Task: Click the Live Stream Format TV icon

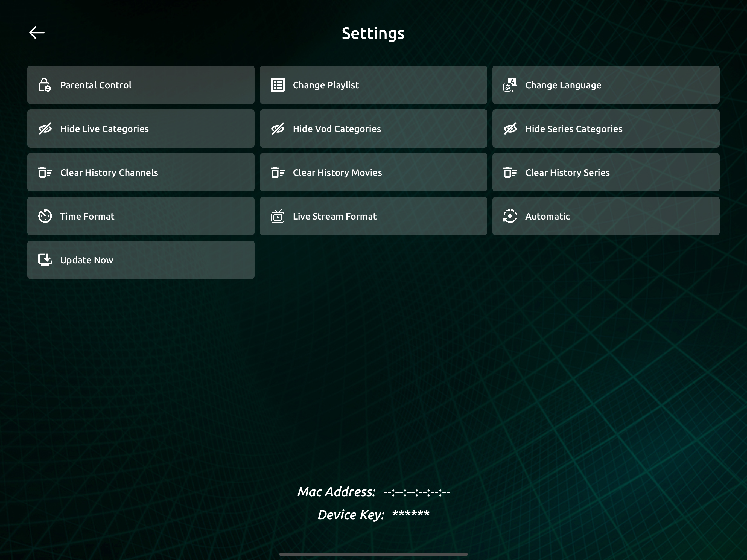Action: 278,216
